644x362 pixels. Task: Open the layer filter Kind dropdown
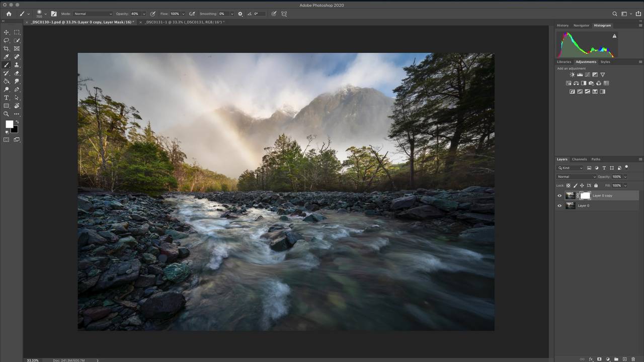[x=570, y=168]
